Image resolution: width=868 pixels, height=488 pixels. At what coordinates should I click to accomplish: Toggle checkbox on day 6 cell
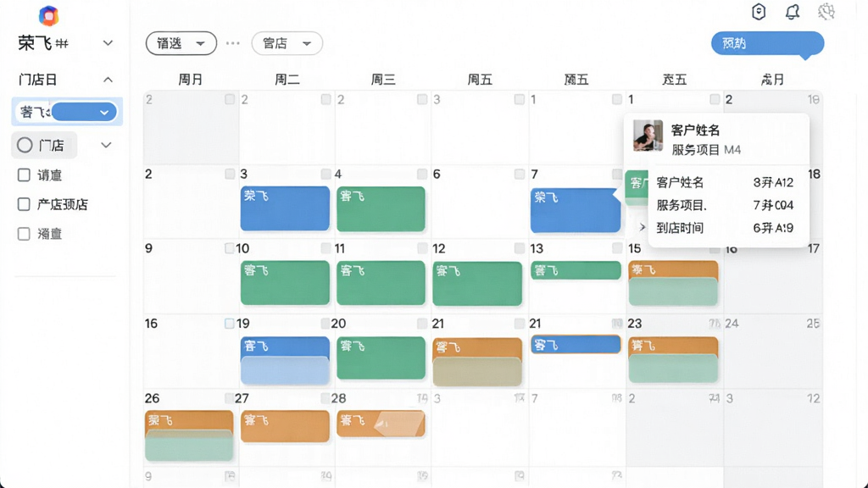tap(520, 175)
